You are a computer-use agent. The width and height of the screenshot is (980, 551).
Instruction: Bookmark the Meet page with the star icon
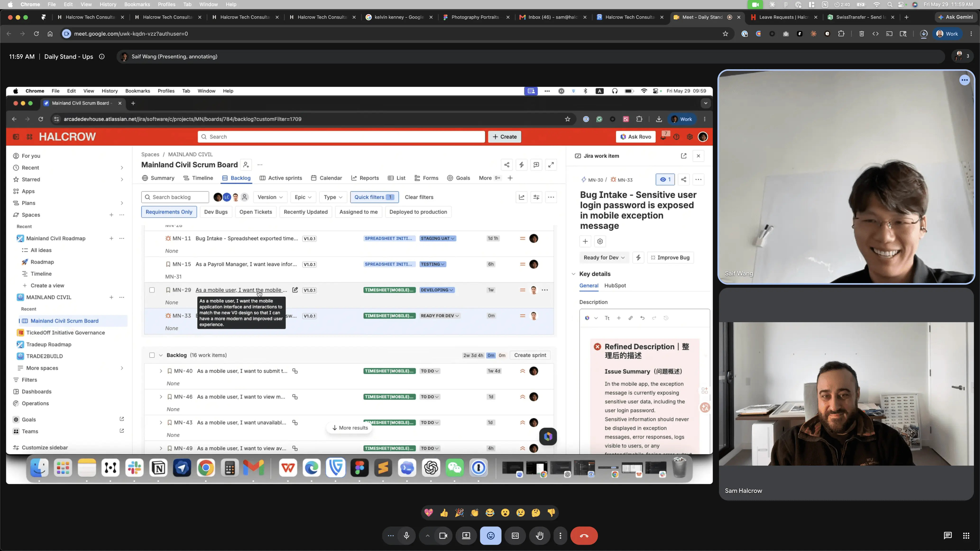[x=726, y=34]
